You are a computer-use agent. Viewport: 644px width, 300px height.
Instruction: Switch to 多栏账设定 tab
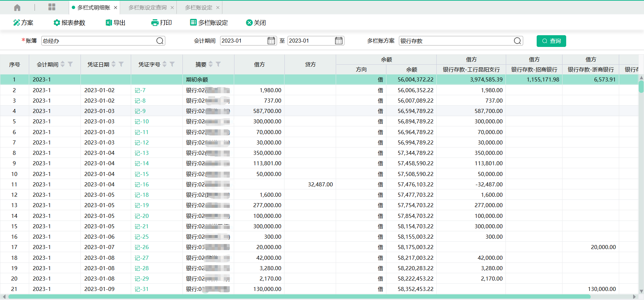click(x=199, y=7)
